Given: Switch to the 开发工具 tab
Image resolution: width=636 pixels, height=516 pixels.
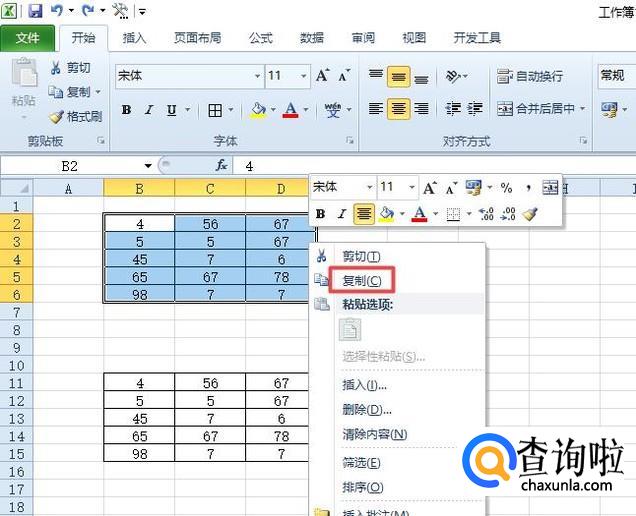Looking at the screenshot, I should 477,38.
